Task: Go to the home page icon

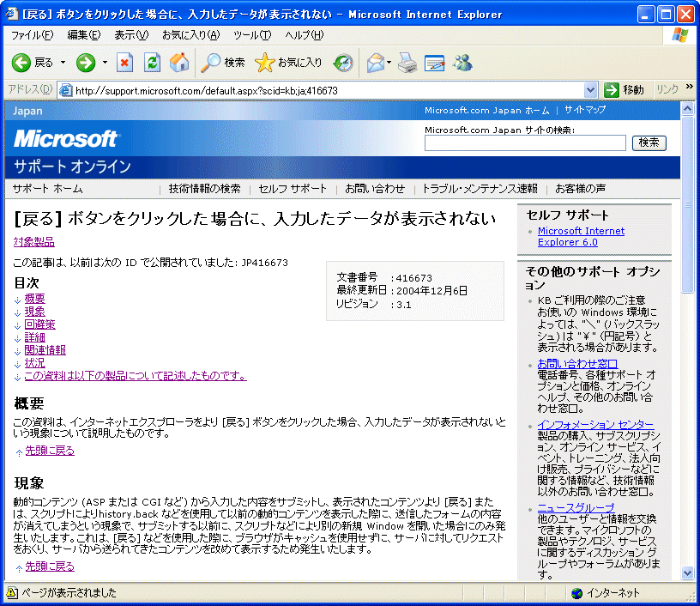Action: 179,63
